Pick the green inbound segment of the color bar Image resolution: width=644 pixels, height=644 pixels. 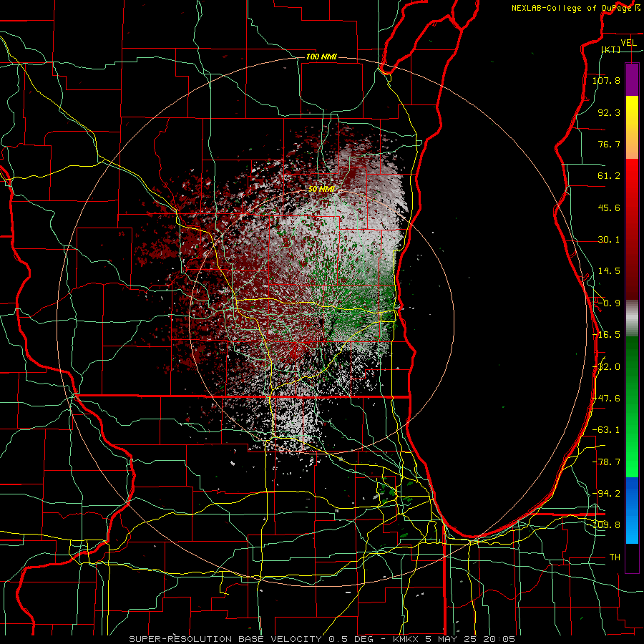pyautogui.click(x=632, y=406)
